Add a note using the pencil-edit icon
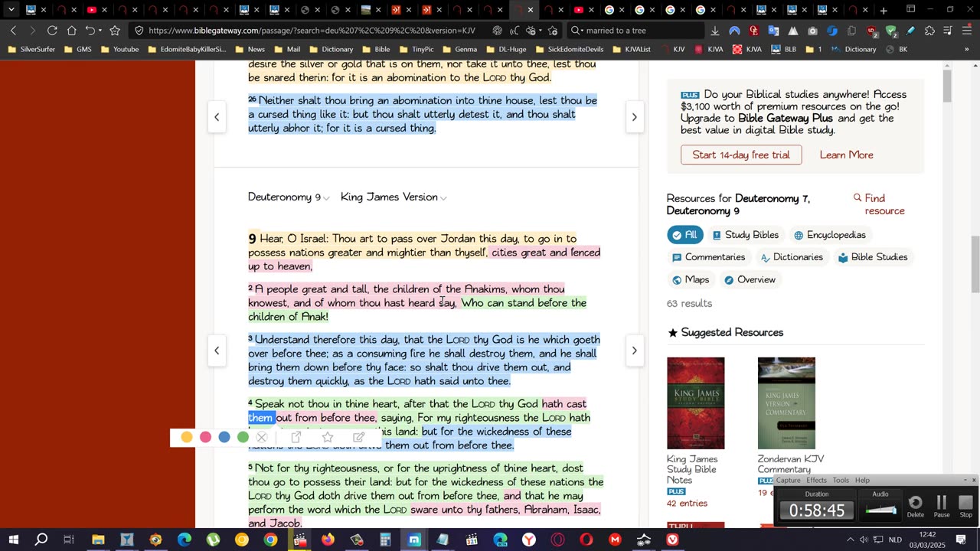This screenshot has width=980, height=551. [358, 437]
